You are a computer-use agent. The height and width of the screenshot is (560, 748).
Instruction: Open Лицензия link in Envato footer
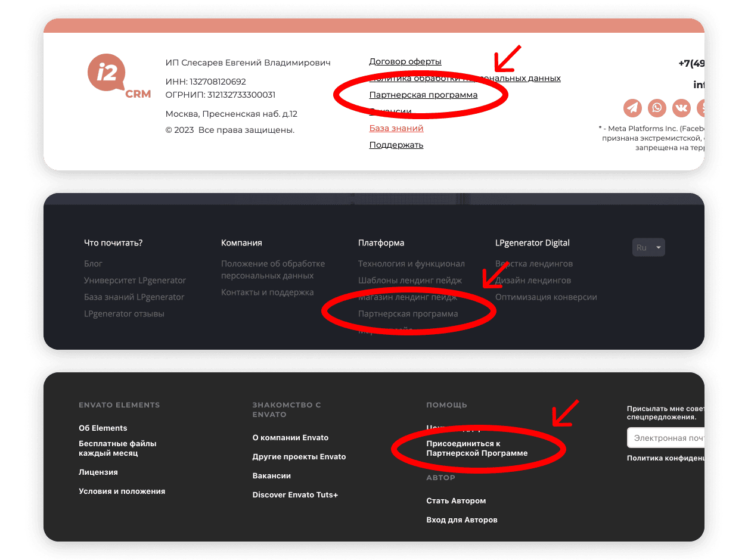point(98,472)
